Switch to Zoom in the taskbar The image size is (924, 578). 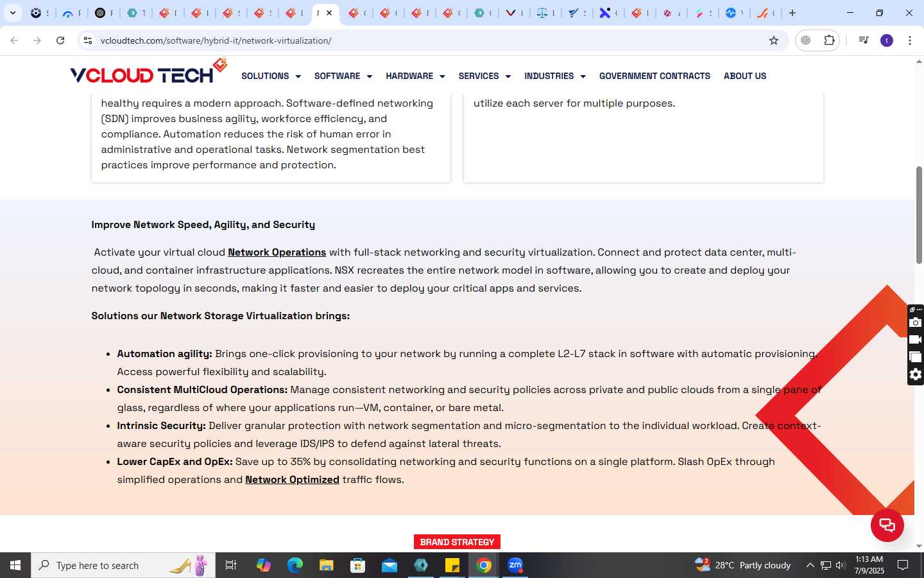515,565
